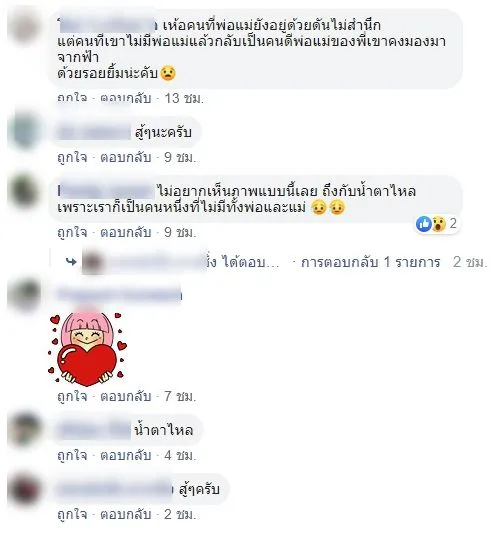Open profile picture of สู้ๆนะครับ commenter
Screen dimensions: 495x534
[x=23, y=132]
